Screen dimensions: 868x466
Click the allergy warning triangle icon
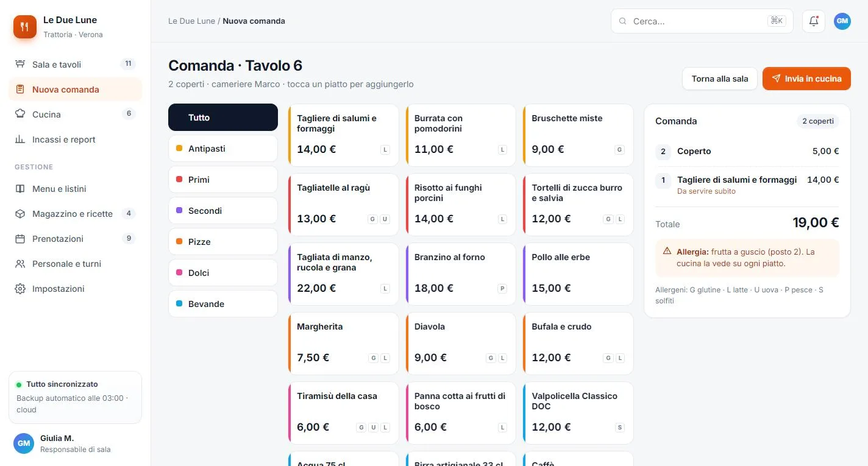(667, 251)
